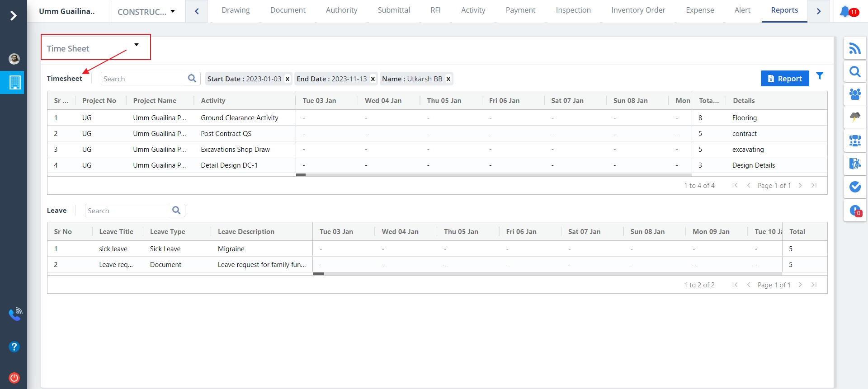Open the filter funnel icon
The width and height of the screenshot is (868, 389).
[820, 76]
